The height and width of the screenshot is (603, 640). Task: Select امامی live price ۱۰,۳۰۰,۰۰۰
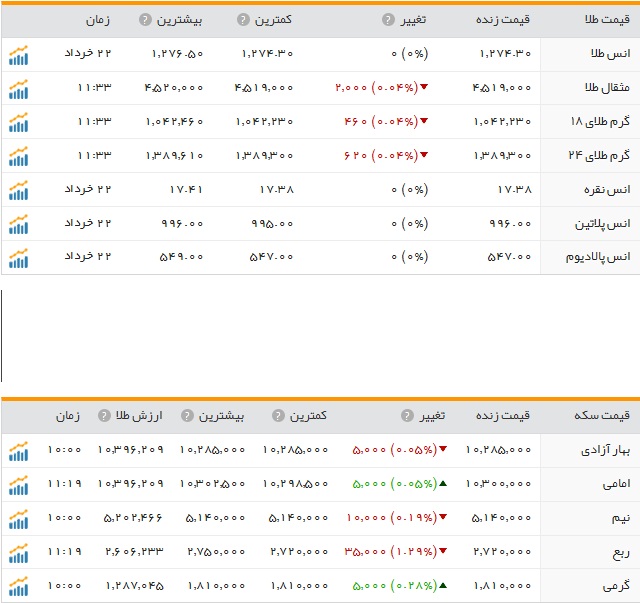(499, 484)
